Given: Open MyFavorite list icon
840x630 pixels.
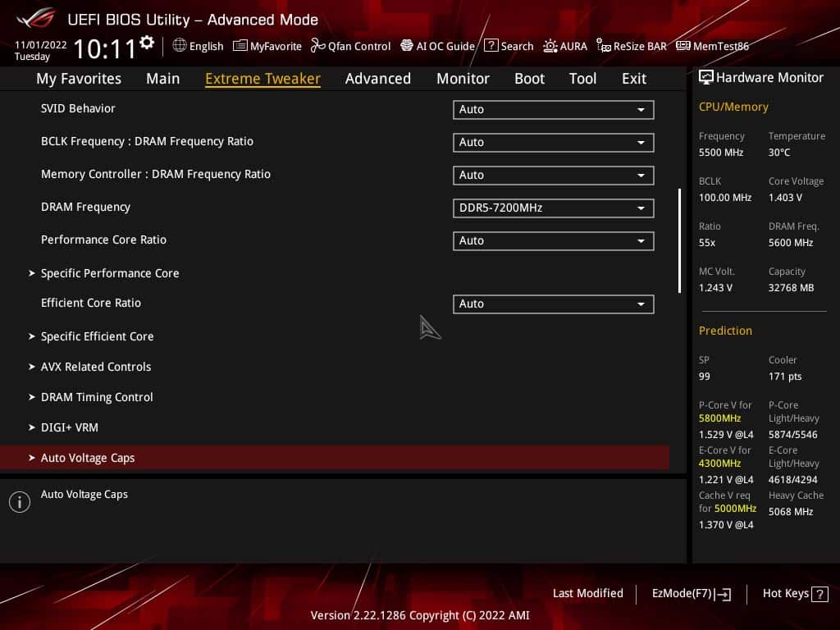Looking at the screenshot, I should coord(240,46).
